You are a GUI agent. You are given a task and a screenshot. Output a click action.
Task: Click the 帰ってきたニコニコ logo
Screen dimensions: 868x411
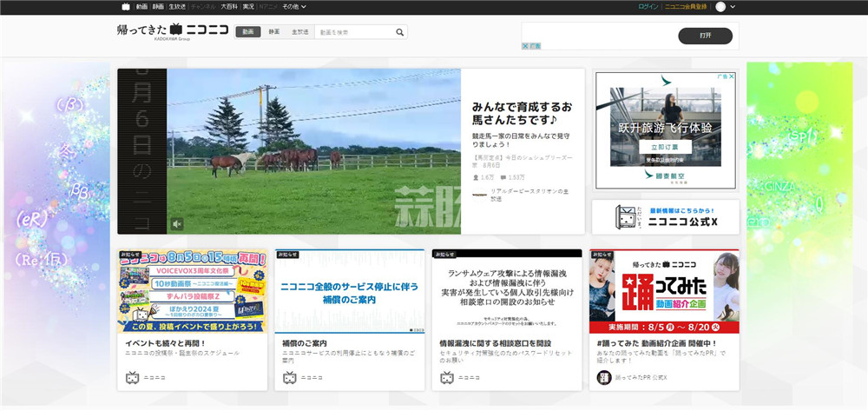click(173, 30)
